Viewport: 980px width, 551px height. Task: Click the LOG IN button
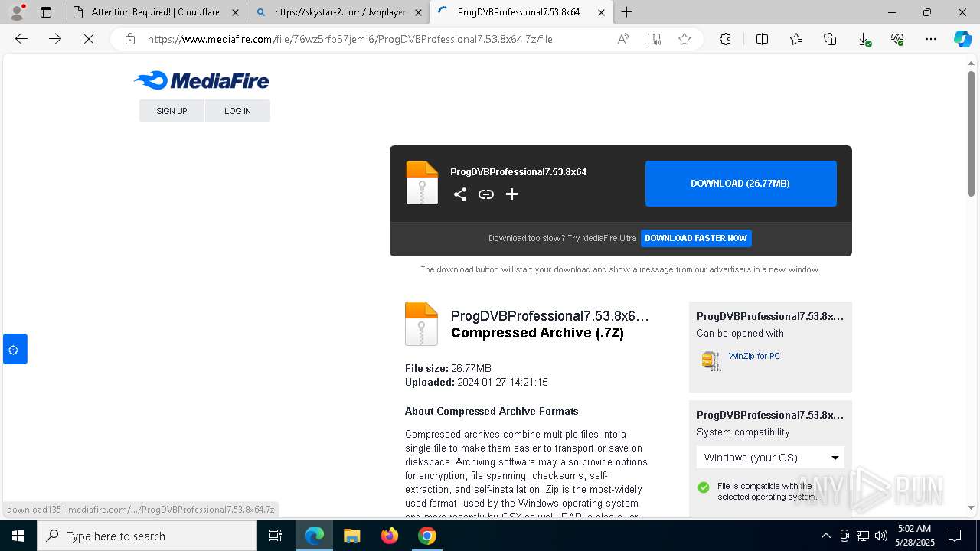click(x=237, y=111)
